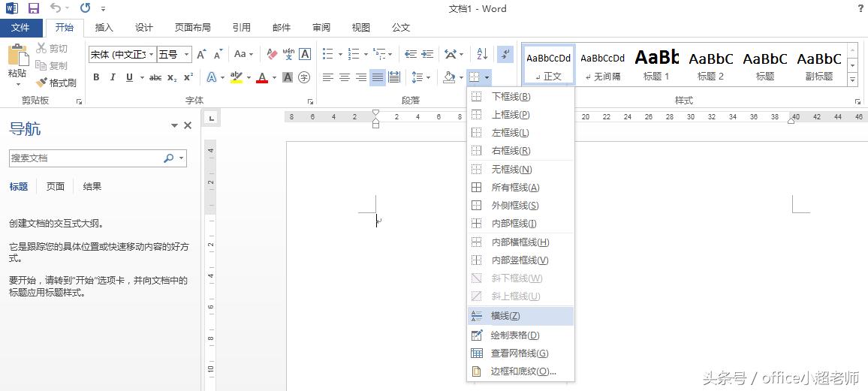
Task: Shrink font size with the smaller A icon
Action: click(218, 54)
